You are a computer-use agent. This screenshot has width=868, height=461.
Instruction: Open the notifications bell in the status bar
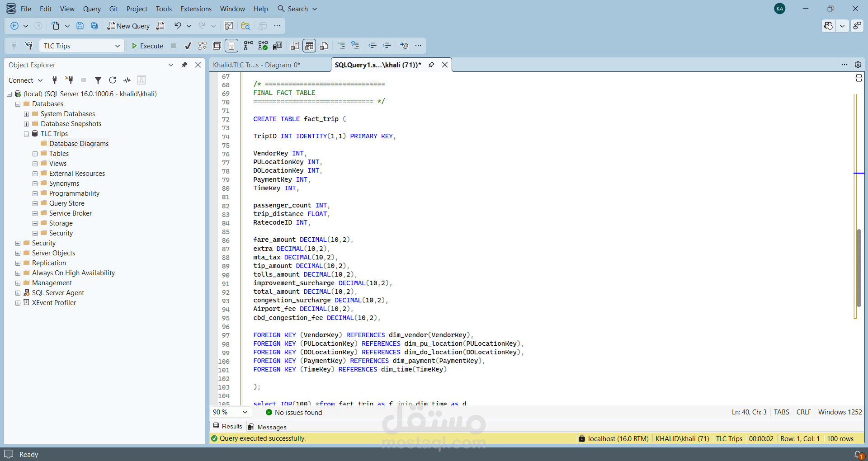point(859,455)
